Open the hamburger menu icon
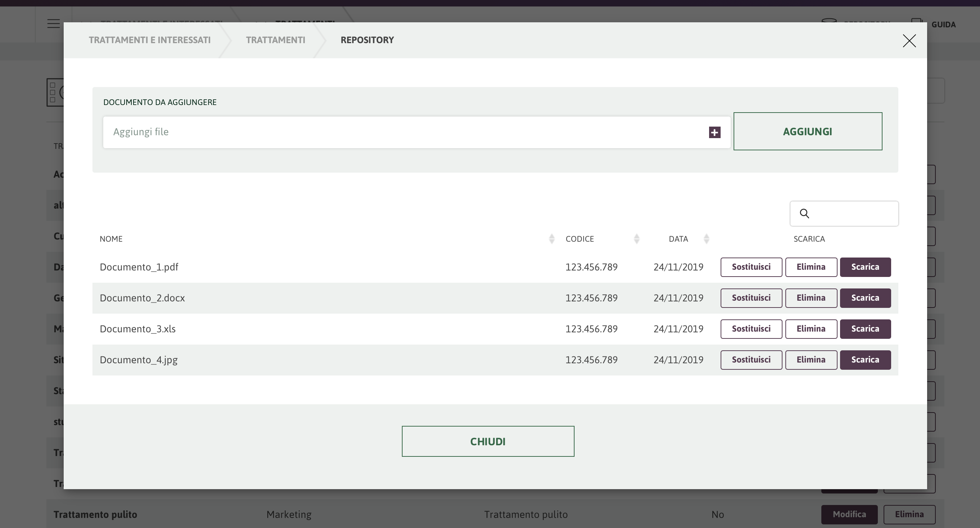Viewport: 980px width, 528px height. pos(54,24)
